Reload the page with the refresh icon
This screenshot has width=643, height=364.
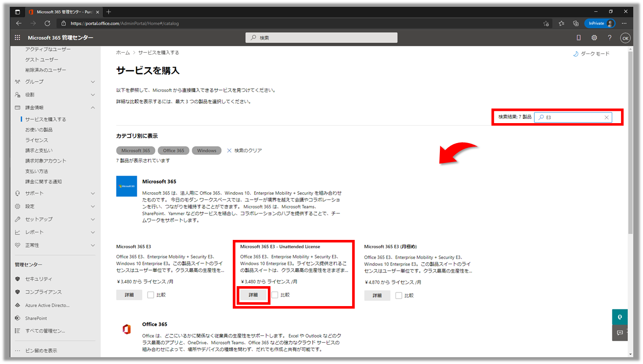pos(47,23)
